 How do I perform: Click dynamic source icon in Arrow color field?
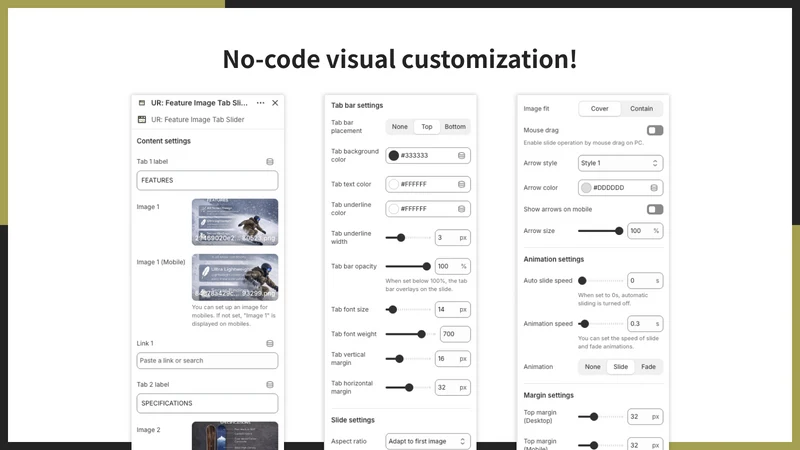654,188
